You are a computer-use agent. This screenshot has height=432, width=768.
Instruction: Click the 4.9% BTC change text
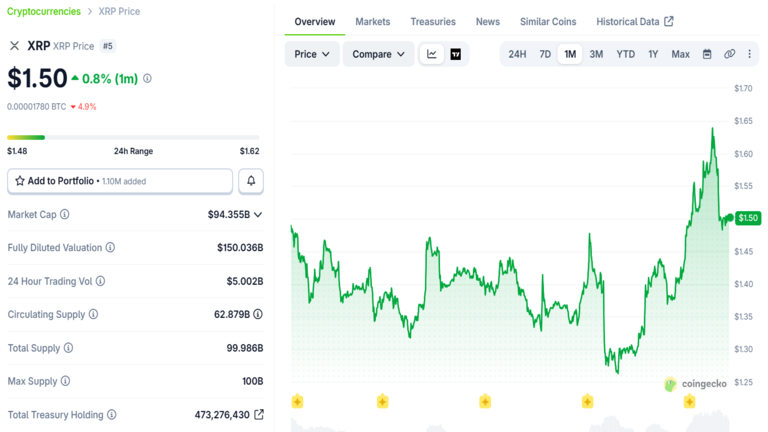pos(87,107)
